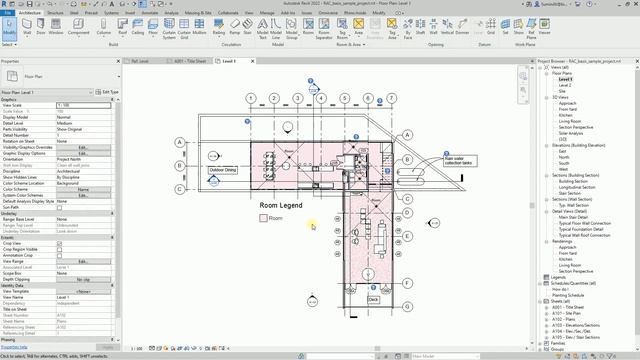Viewport: 640px width, 360px height.
Task: Click the Curtain System tool
Action: pos(169,29)
